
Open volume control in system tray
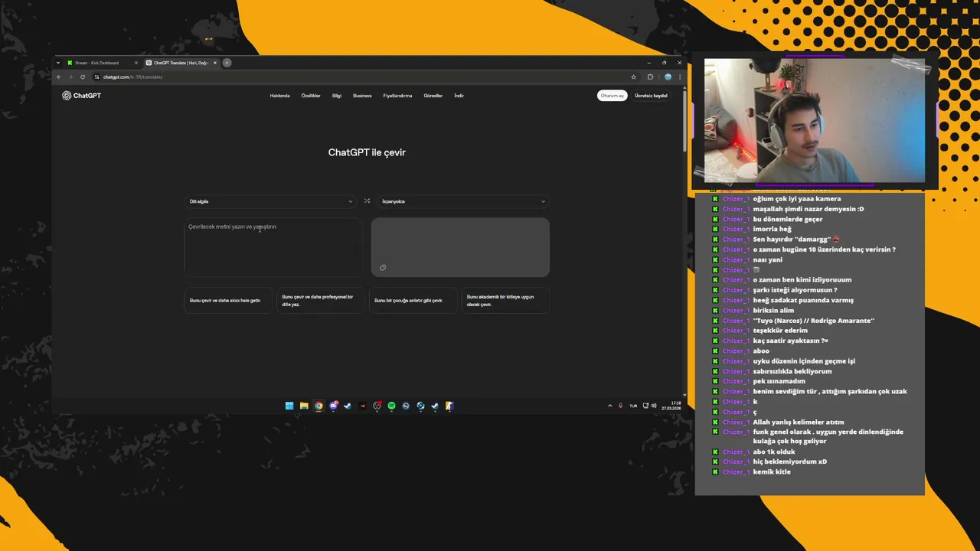pos(655,406)
